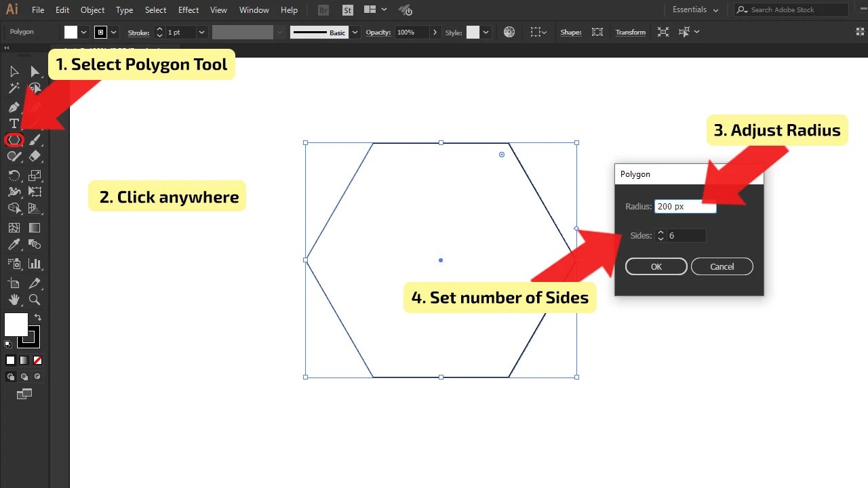Select the Selection tool arrow
Viewport: 868px width, 488px height.
pos(14,70)
